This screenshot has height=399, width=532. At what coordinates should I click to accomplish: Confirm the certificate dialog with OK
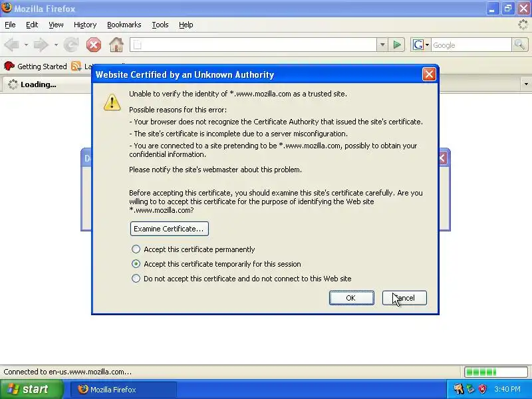[x=352, y=298]
